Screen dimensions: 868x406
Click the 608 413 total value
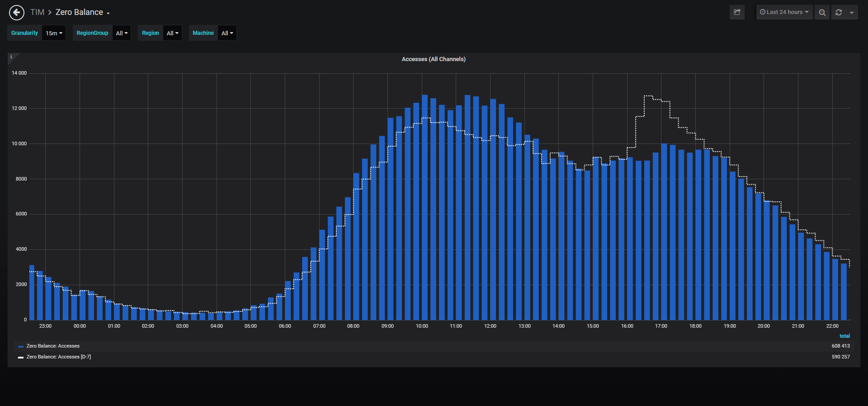coord(840,346)
